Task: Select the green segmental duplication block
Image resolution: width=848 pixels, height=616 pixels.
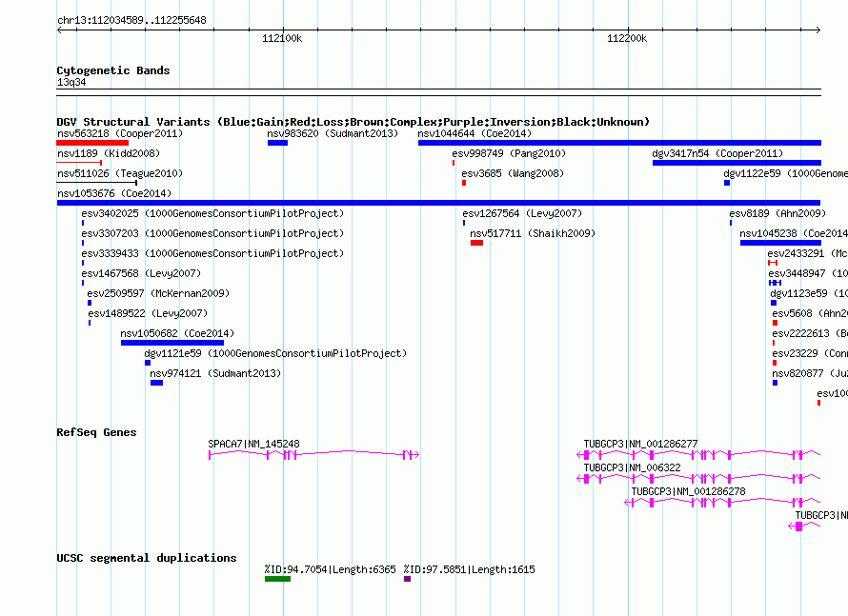Action: point(277,579)
